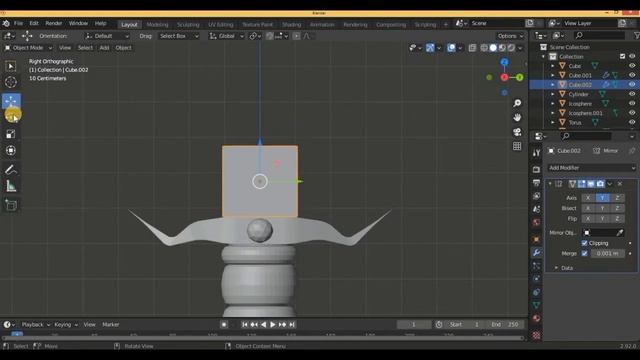This screenshot has width=640, height=360.
Task: Hide Torus with its eye icon
Action: click(632, 122)
